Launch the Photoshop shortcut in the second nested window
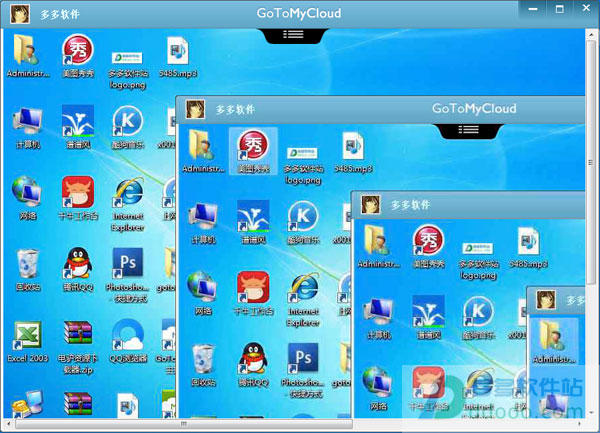Image resolution: width=600 pixels, height=433 pixels. pos(303,371)
